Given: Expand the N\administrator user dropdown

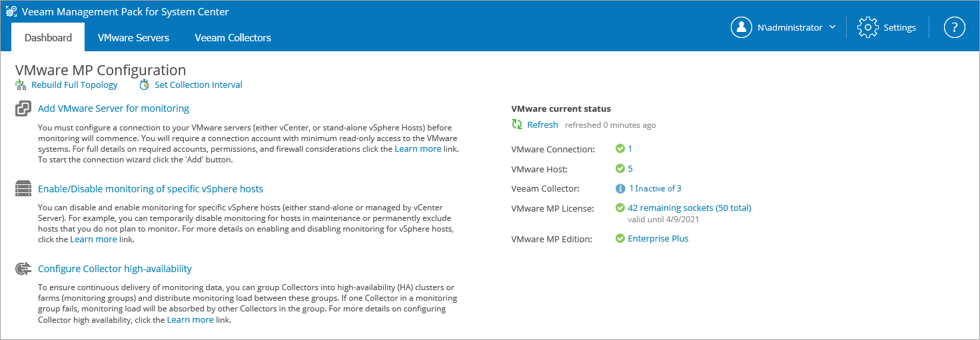Looking at the screenshot, I should pos(832,28).
